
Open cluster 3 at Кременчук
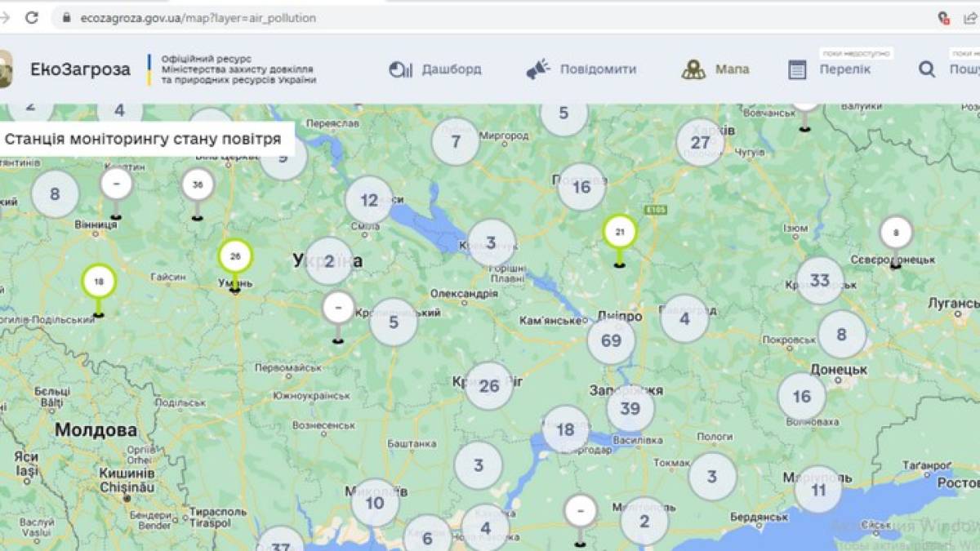click(x=491, y=242)
